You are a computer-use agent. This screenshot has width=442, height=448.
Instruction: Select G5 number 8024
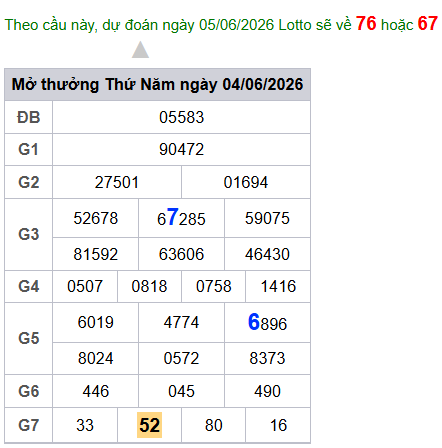point(96,358)
